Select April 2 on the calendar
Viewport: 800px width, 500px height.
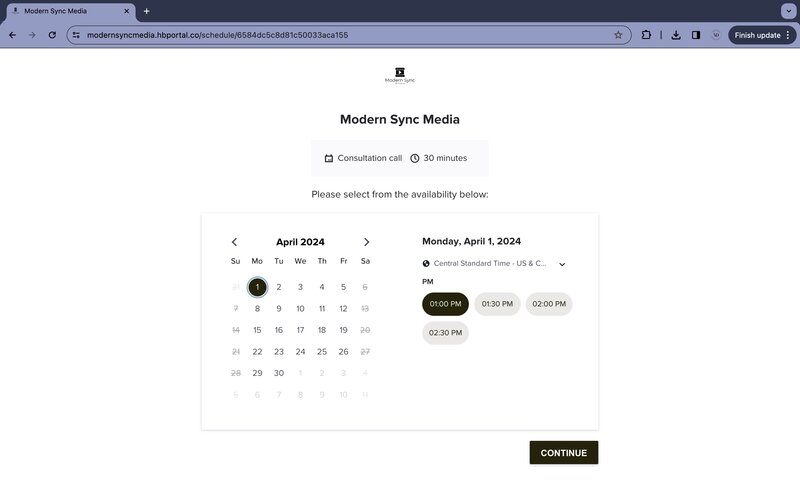tap(279, 287)
